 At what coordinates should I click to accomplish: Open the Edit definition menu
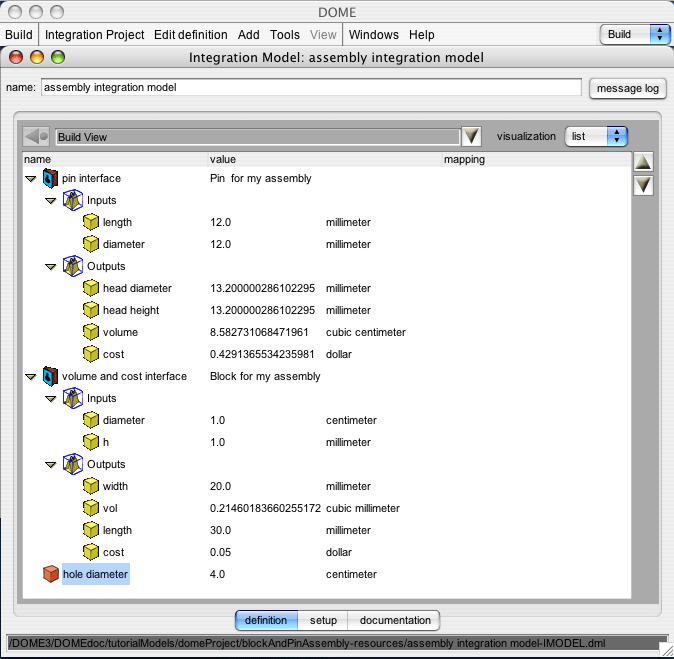pos(190,34)
